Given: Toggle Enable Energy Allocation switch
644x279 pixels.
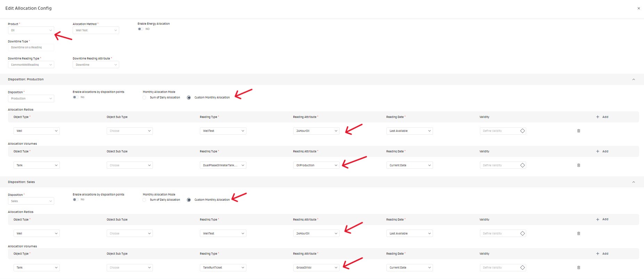Looking at the screenshot, I should click(x=140, y=29).
